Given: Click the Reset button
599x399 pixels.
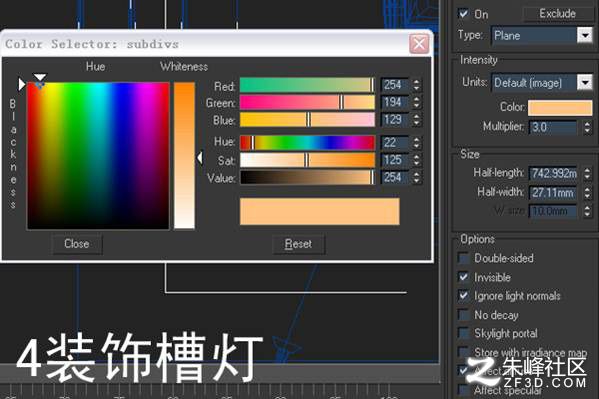Looking at the screenshot, I should tap(298, 244).
